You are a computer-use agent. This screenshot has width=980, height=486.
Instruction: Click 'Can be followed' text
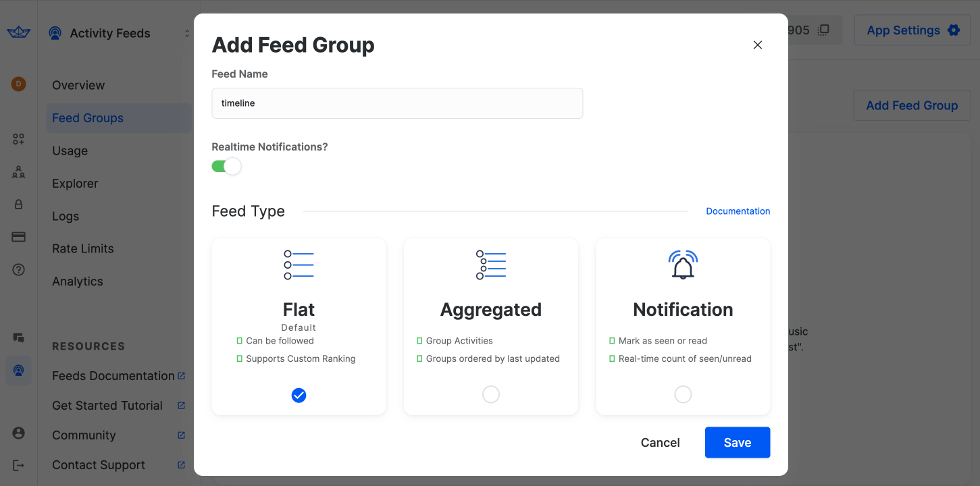[280, 341]
